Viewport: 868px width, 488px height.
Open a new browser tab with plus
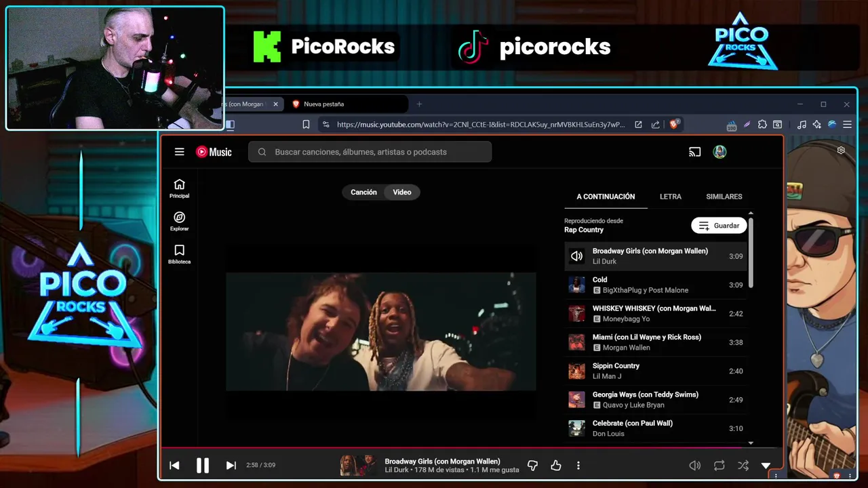tap(419, 104)
